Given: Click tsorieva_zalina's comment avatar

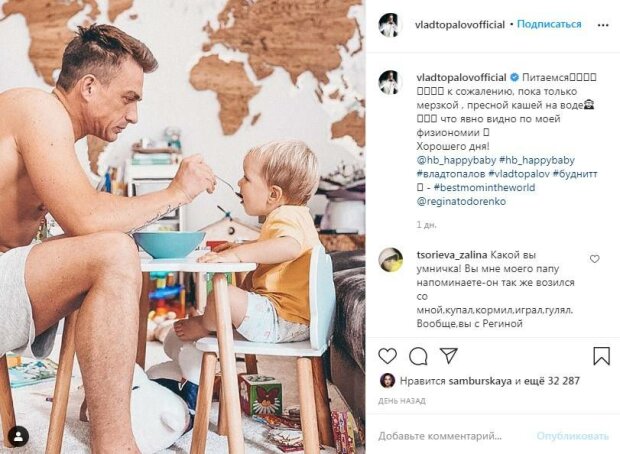Looking at the screenshot, I should (391, 260).
